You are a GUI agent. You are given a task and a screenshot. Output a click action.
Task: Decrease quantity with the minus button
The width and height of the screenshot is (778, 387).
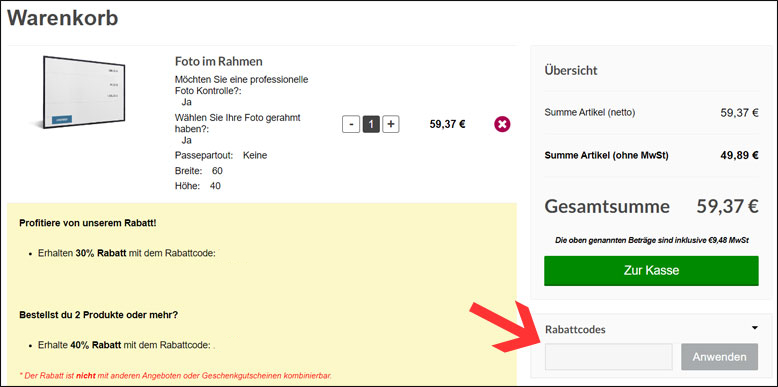[x=351, y=125]
